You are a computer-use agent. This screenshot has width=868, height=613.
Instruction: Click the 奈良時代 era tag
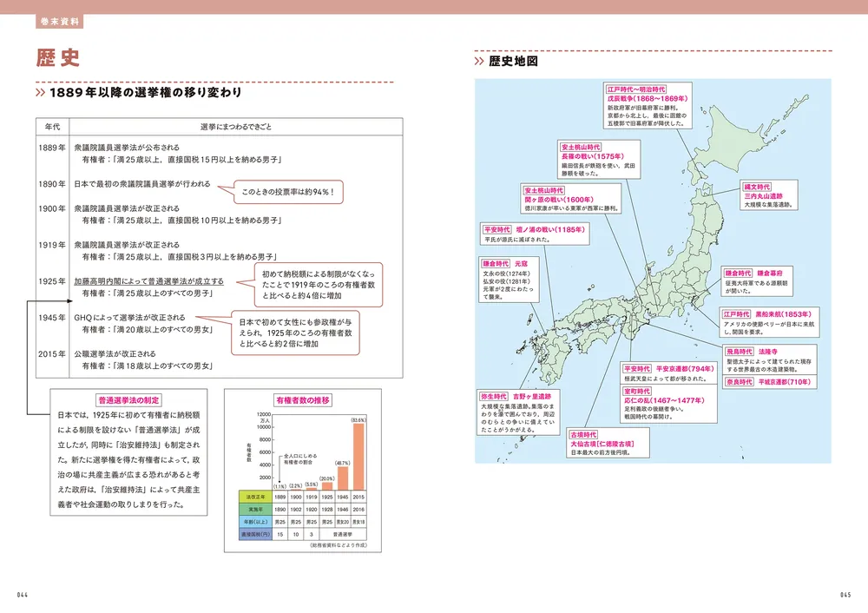click(x=740, y=382)
